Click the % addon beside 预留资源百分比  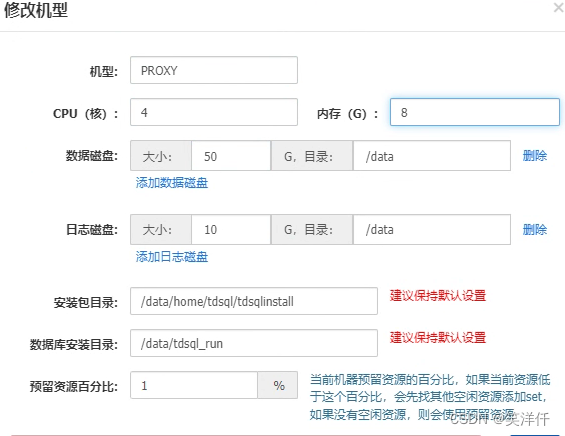click(278, 385)
